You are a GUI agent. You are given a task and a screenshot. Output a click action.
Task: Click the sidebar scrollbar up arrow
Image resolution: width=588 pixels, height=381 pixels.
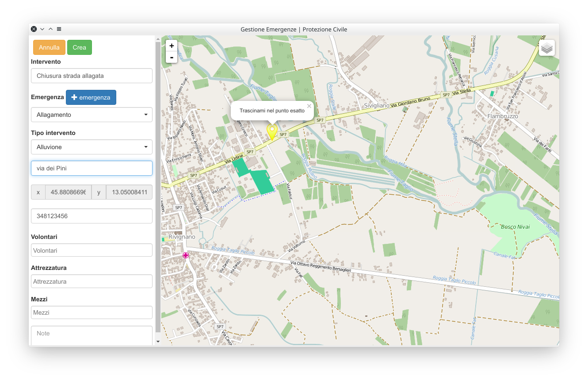[158, 39]
